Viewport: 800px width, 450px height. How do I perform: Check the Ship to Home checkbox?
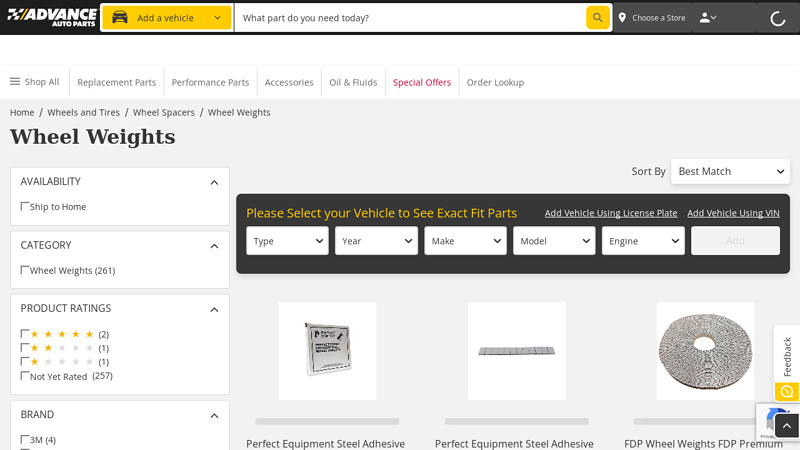point(24,206)
